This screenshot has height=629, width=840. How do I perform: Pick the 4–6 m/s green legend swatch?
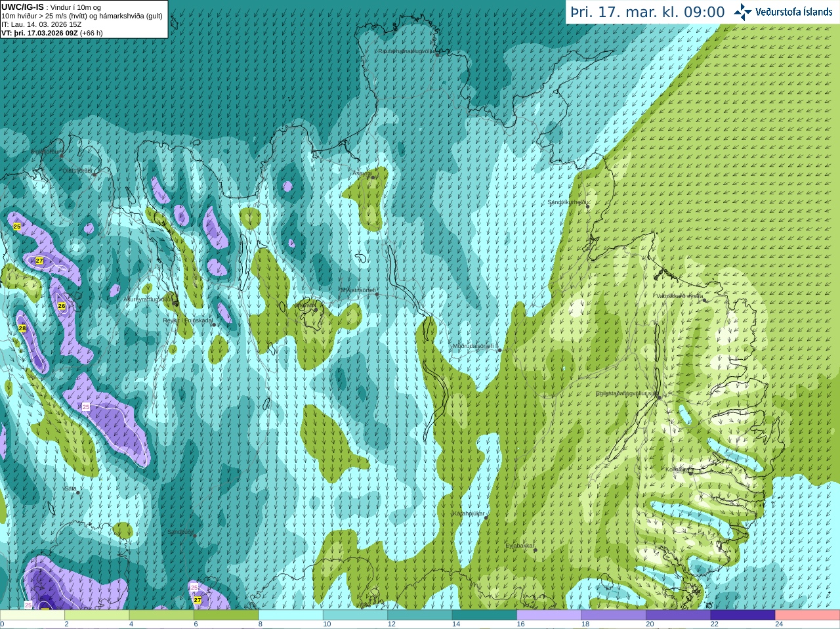tap(161, 615)
